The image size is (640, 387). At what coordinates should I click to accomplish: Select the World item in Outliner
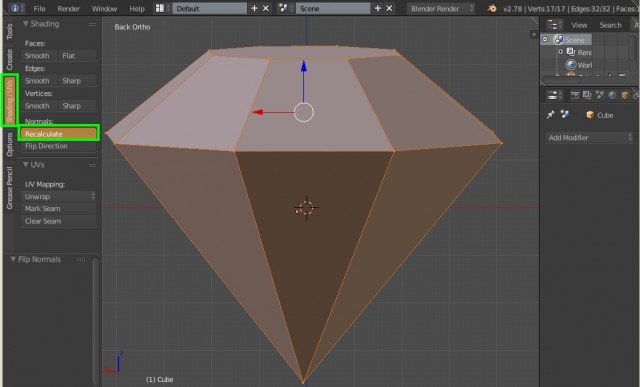pos(584,65)
